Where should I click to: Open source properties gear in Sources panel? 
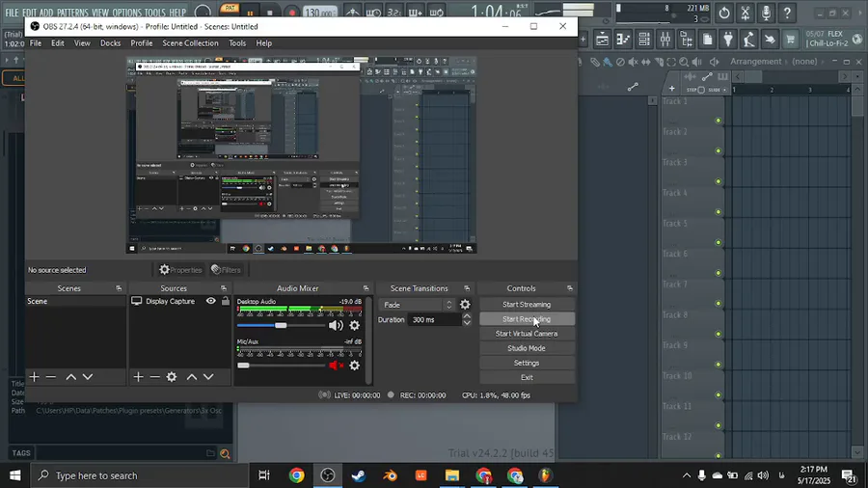coord(172,377)
